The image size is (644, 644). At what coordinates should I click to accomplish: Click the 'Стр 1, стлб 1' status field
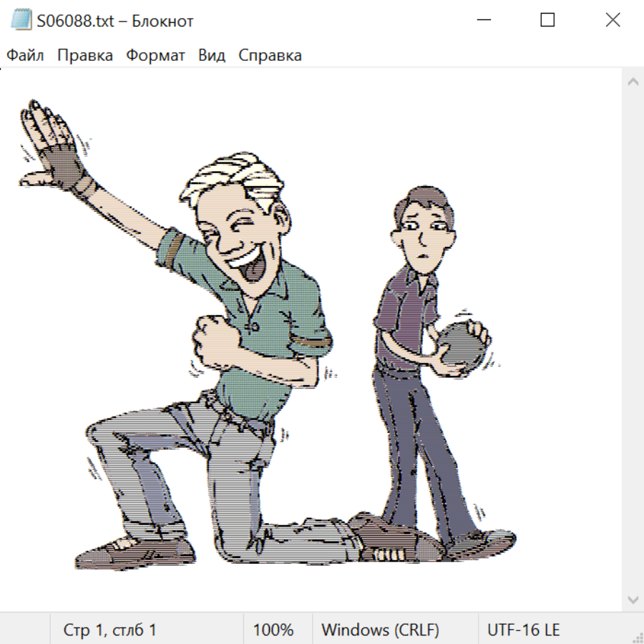109,630
